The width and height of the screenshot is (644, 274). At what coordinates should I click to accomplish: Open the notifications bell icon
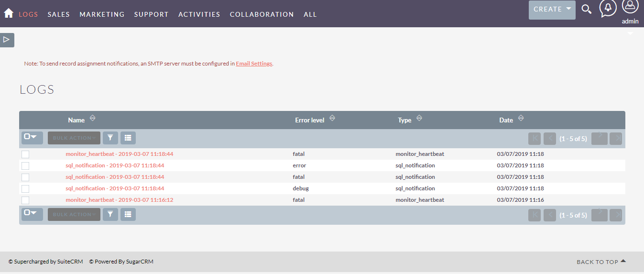point(608,9)
